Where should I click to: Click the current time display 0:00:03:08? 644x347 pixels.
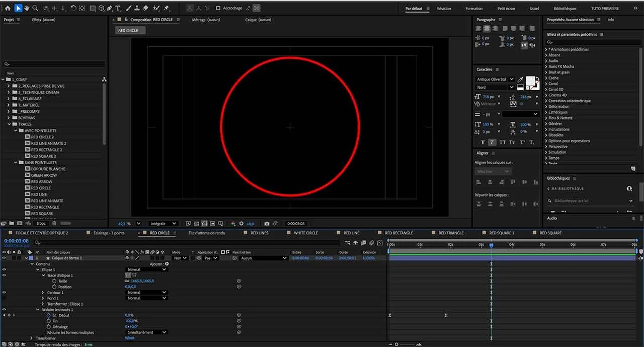[15, 241]
